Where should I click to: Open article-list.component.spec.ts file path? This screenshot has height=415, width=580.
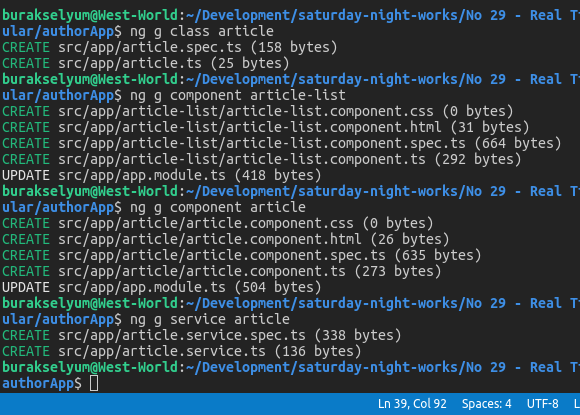coord(262,143)
